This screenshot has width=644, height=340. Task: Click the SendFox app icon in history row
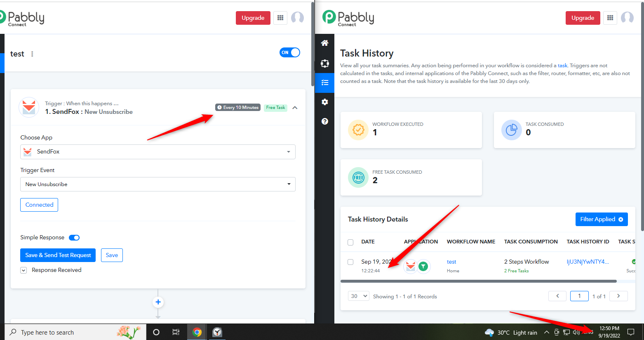(411, 267)
